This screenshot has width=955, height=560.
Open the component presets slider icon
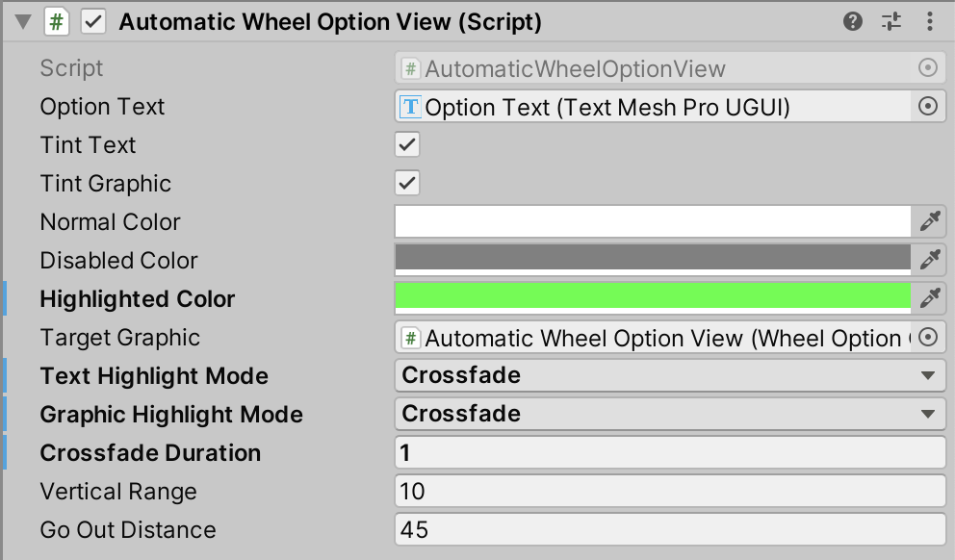[x=891, y=21]
